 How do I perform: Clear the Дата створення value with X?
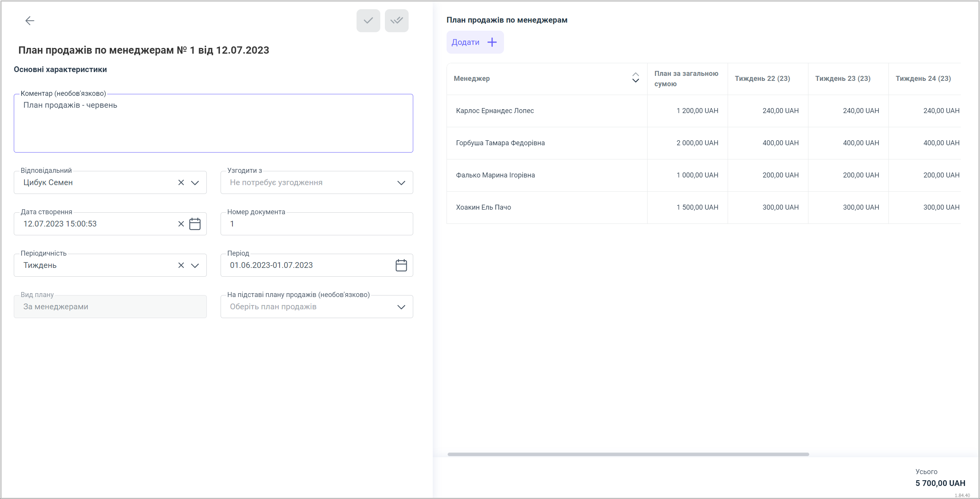181,224
